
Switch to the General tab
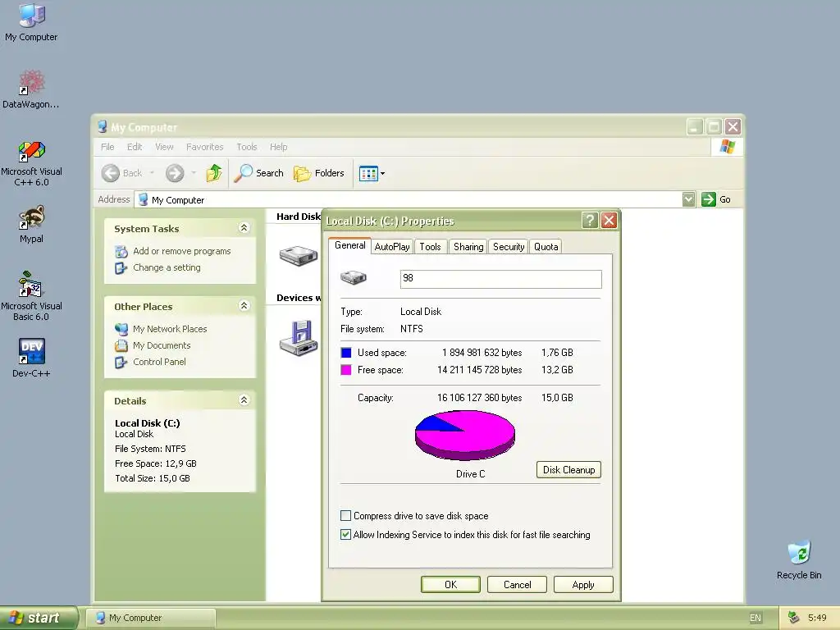click(x=349, y=245)
